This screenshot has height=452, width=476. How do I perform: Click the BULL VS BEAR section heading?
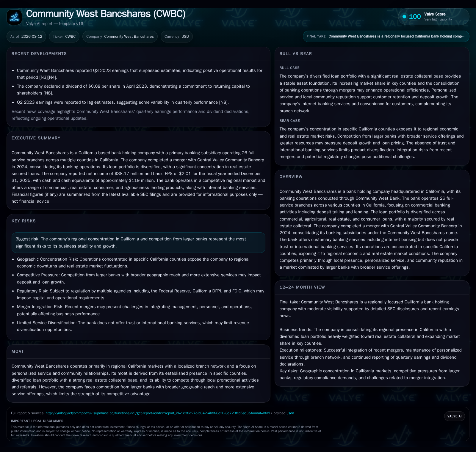296,54
